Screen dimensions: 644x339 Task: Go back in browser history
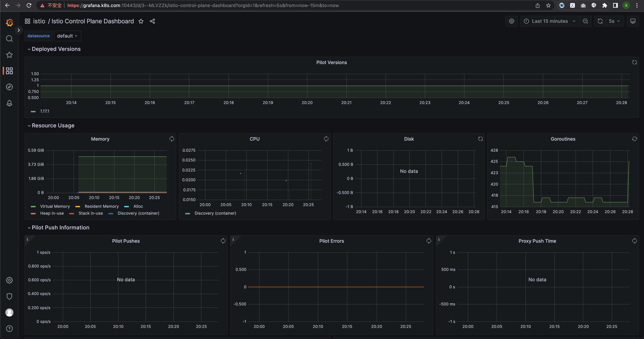point(7,5)
